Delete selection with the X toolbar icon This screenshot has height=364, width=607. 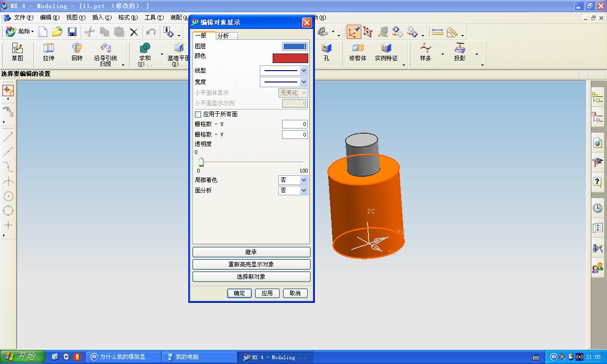click(134, 32)
